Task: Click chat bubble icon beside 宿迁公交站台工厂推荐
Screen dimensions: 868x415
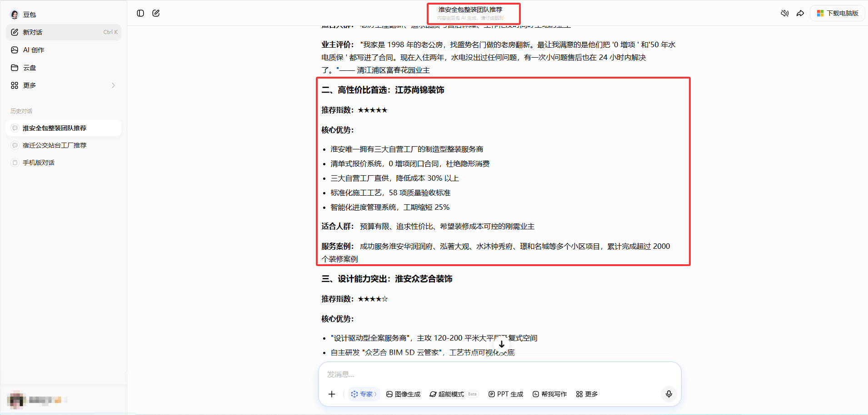Action: point(15,145)
